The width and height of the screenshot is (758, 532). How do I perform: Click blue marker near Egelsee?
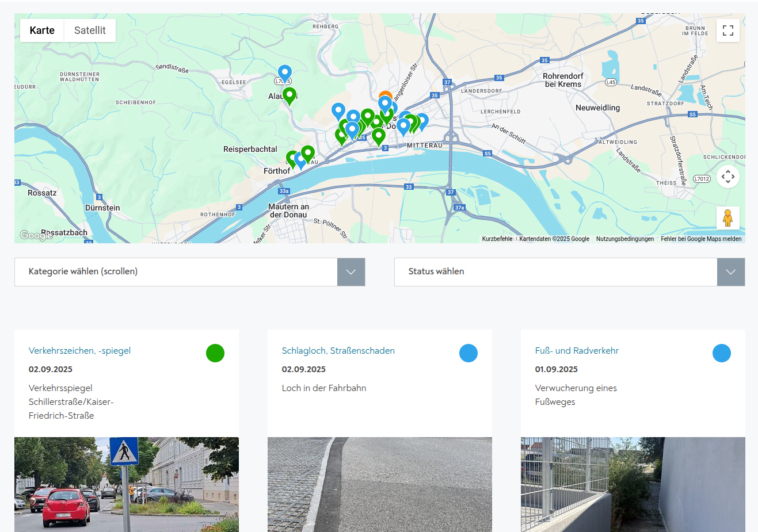coord(284,72)
